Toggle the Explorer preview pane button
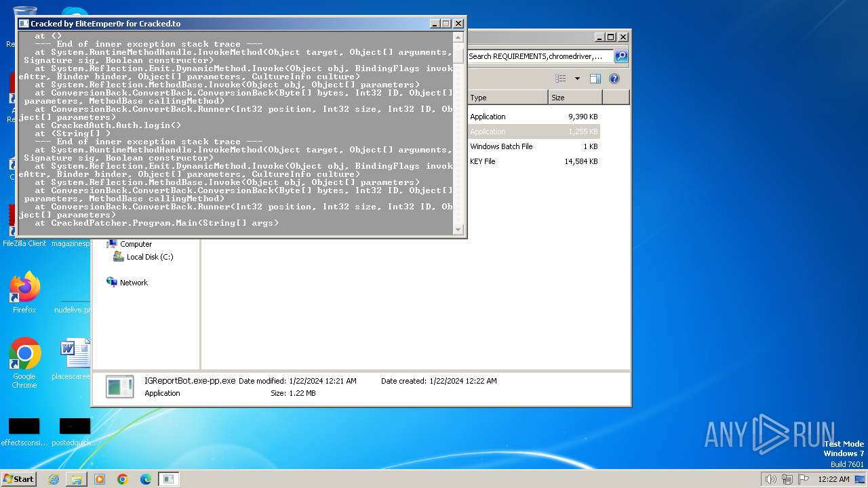The image size is (868, 488). [595, 79]
